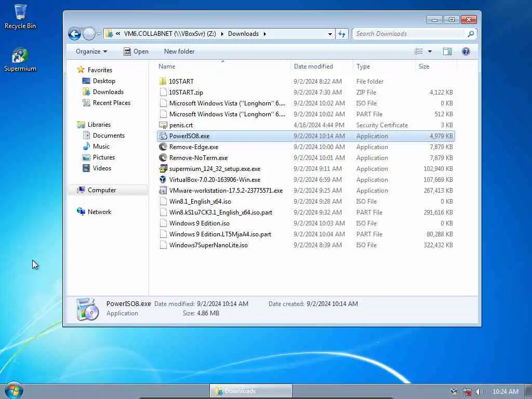Click the breadcrumb overflow chevron
The height and width of the screenshot is (399, 532).
coord(118,34)
